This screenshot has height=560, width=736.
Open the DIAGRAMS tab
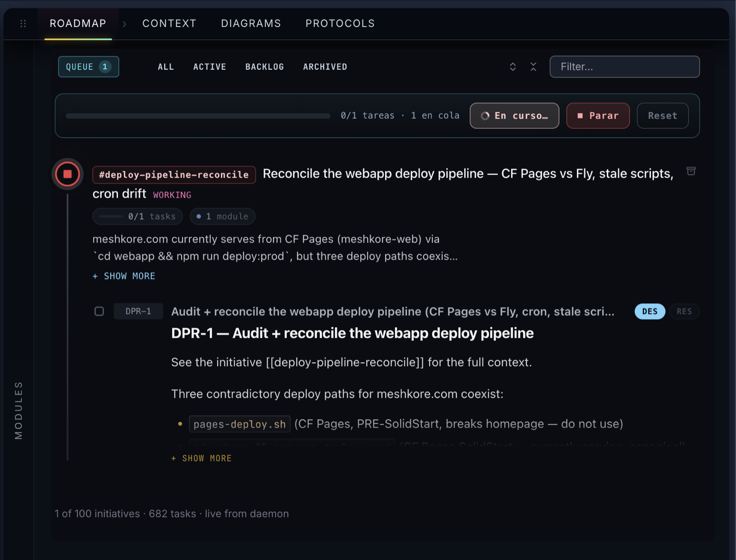pos(251,23)
